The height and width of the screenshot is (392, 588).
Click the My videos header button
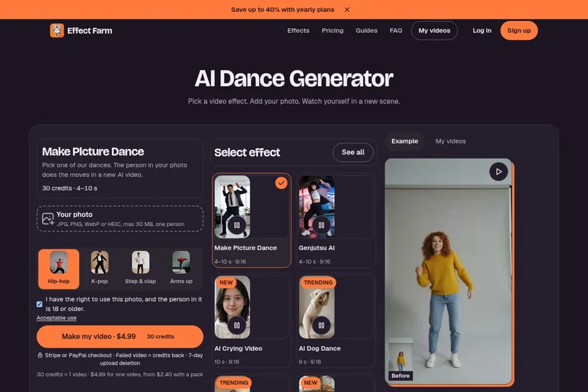[x=434, y=31]
